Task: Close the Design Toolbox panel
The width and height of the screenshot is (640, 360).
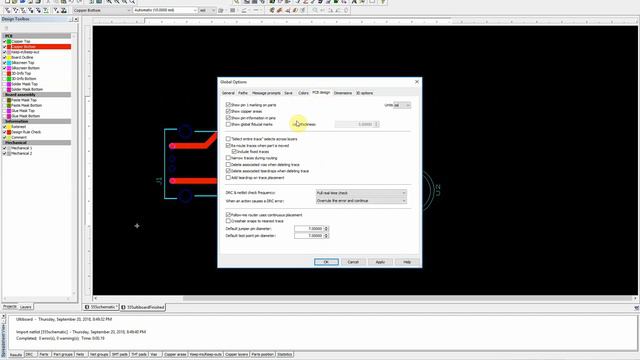Action: click(76, 19)
